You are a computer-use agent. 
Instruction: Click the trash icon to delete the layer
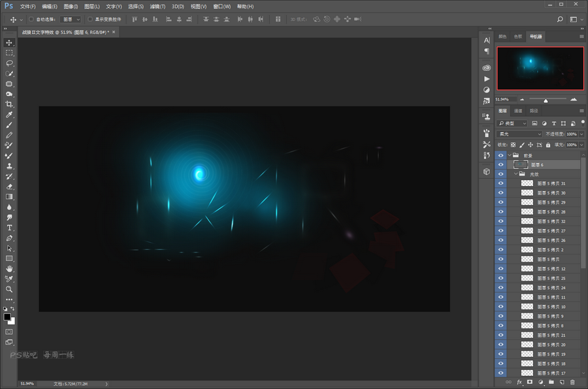point(572,382)
